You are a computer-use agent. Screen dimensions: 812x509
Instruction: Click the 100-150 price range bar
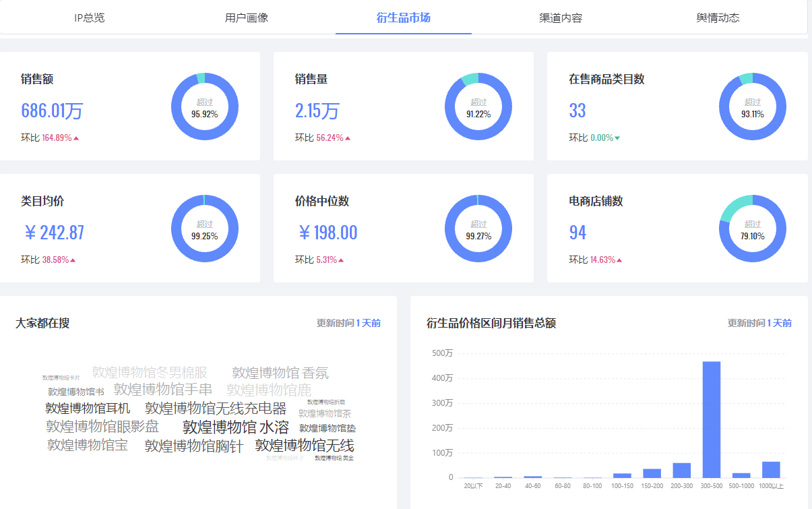[x=623, y=476]
